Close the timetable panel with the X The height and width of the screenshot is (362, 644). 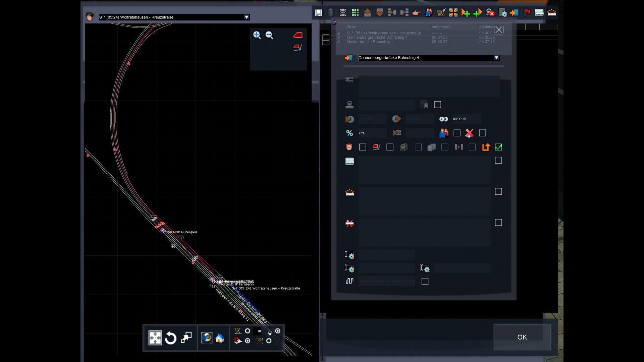point(499,30)
